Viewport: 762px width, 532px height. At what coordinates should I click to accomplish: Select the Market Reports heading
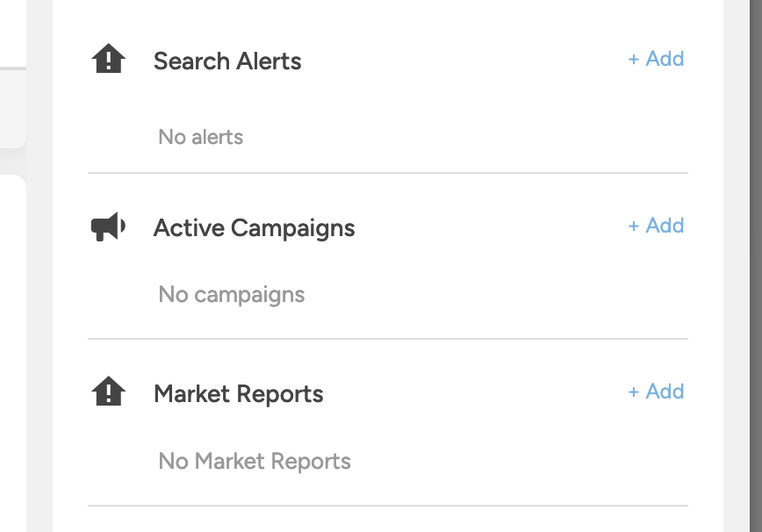click(238, 394)
